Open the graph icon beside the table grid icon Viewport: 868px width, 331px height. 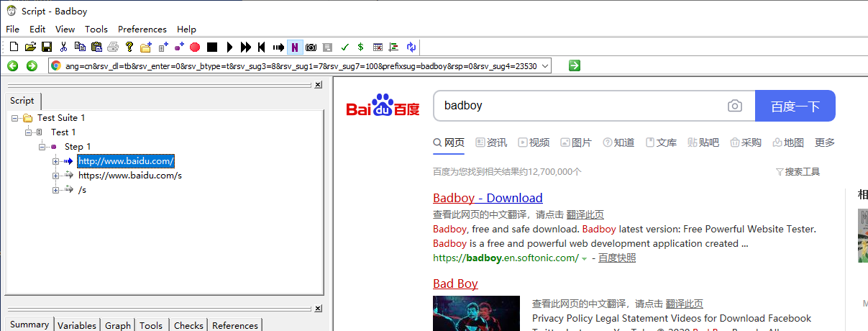pos(393,47)
